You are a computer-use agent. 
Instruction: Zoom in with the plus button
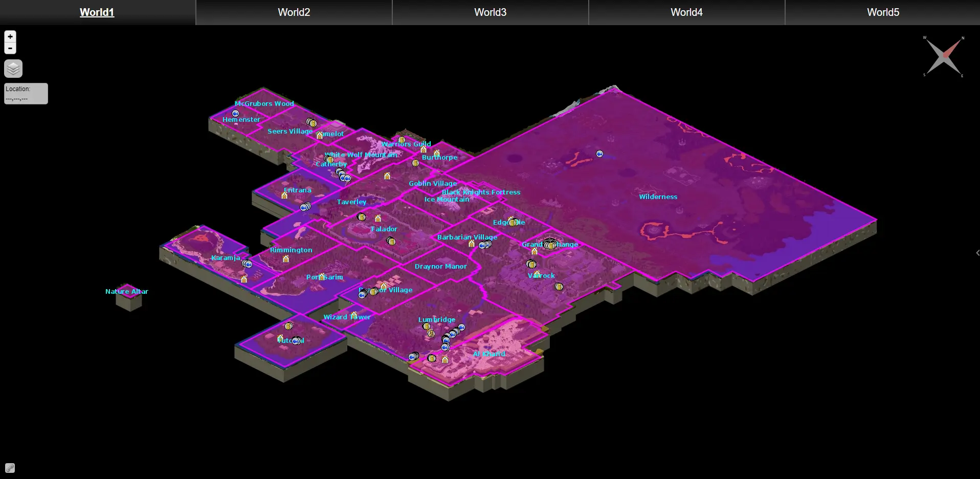coord(10,36)
